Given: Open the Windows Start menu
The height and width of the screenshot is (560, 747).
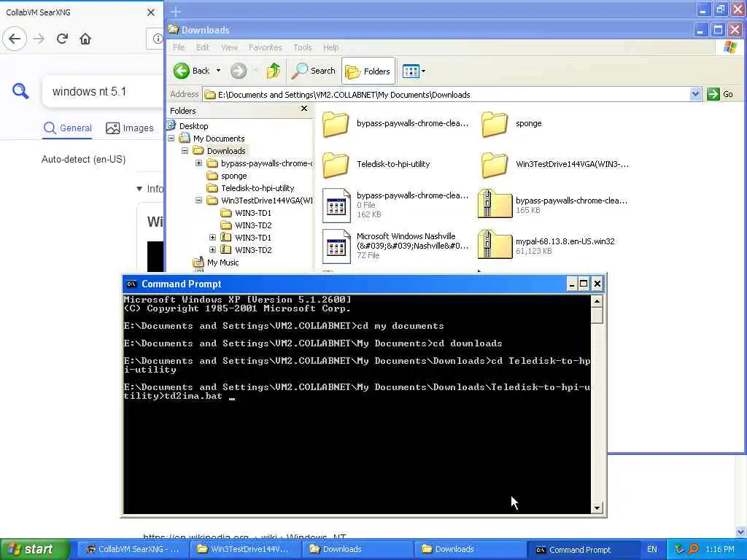Looking at the screenshot, I should (34, 550).
